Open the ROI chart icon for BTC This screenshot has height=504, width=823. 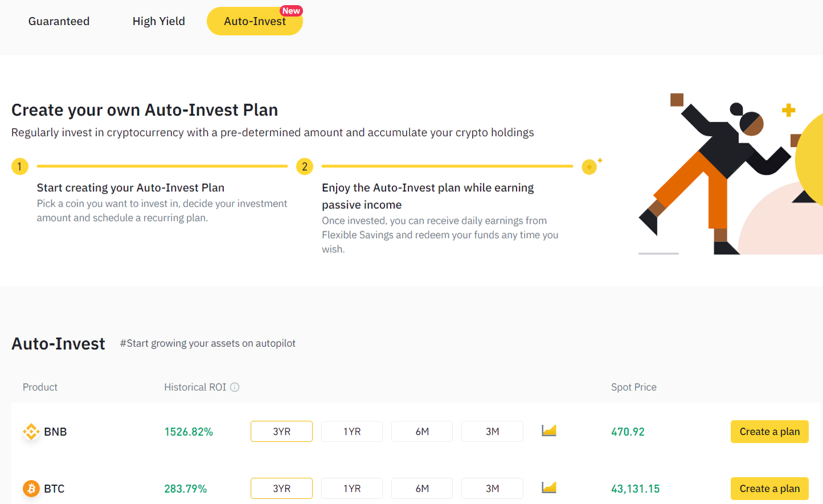[548, 488]
